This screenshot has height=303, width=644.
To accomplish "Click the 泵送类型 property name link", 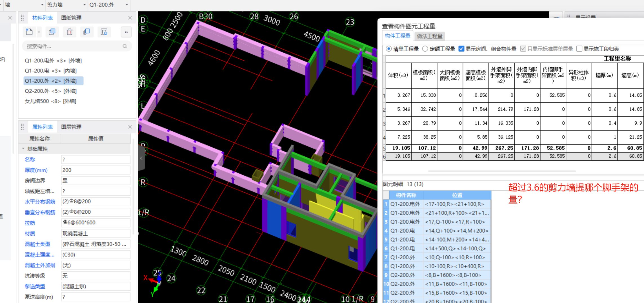I will 35,286.
